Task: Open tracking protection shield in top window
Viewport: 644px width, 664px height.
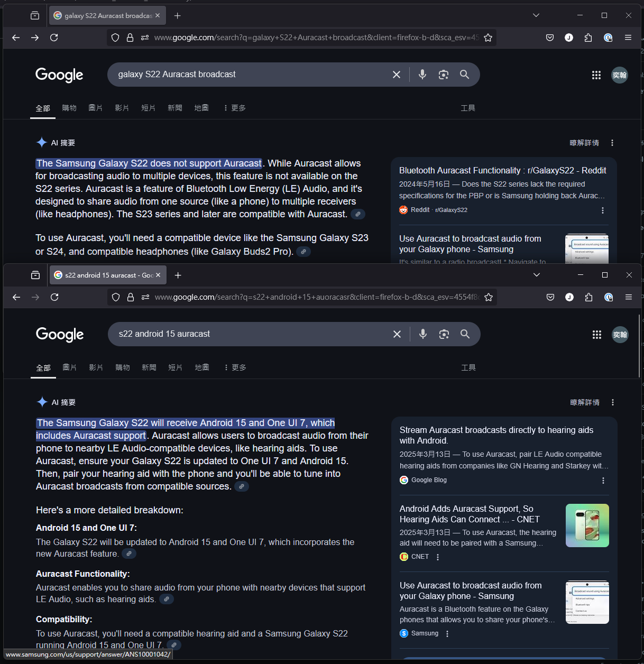Action: 115,38
